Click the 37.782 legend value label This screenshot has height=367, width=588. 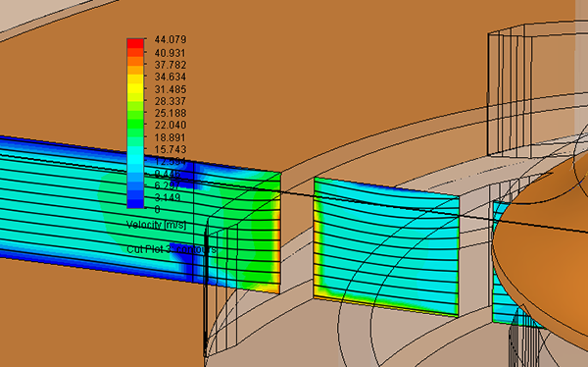(x=171, y=65)
